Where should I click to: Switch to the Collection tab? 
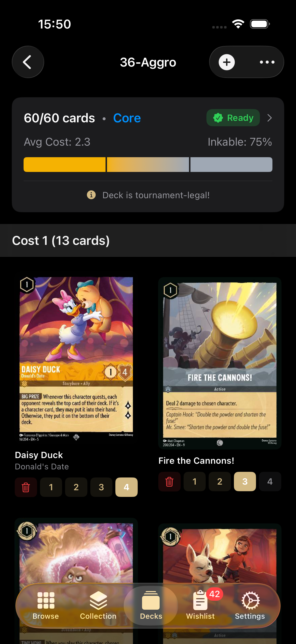(98, 604)
